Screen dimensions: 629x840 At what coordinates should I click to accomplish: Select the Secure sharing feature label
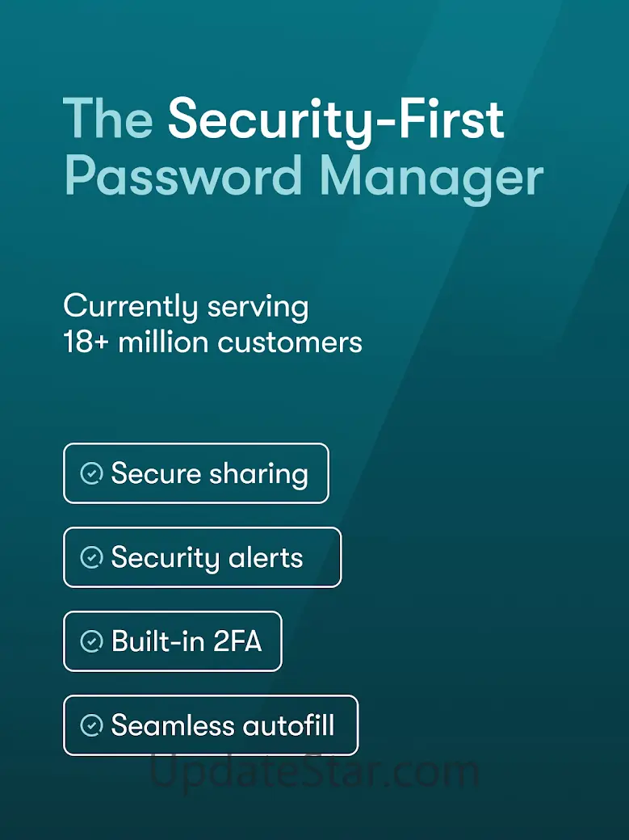tap(209, 473)
